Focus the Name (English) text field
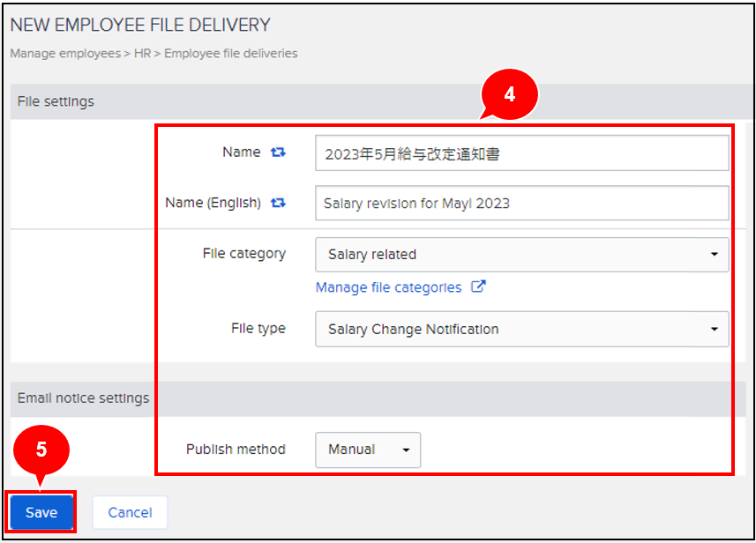Image resolution: width=756 pixels, height=543 pixels. [521, 204]
